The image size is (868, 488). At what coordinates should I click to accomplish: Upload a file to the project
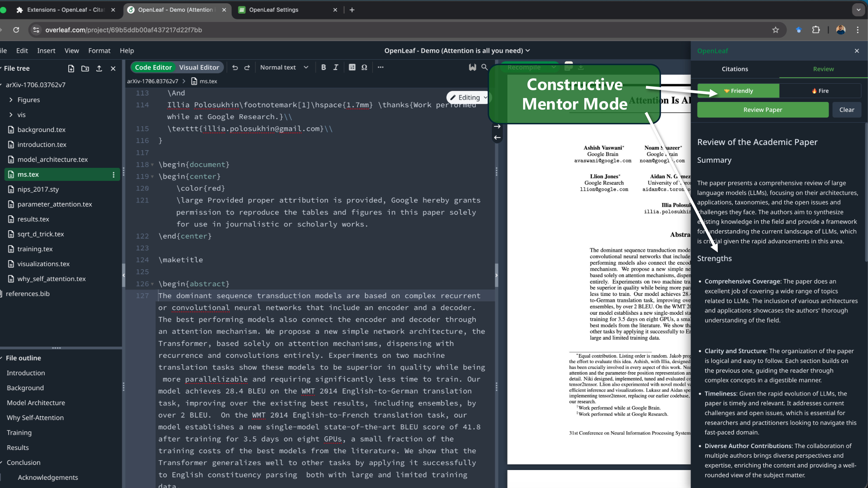click(99, 68)
